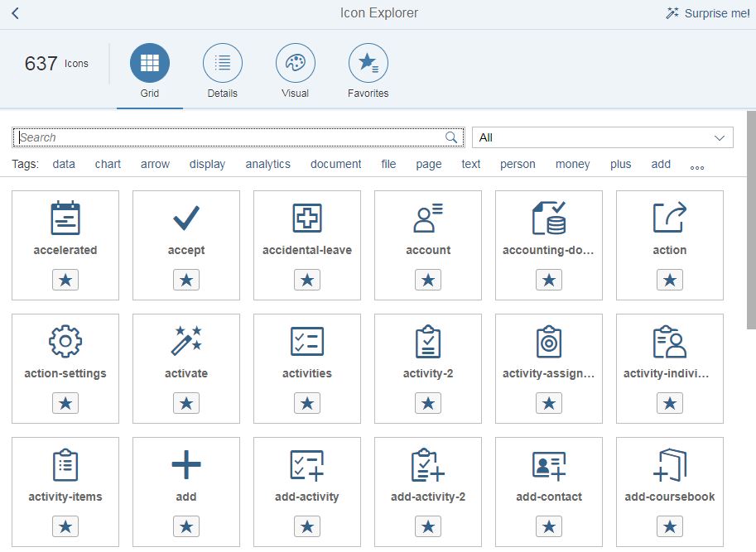
Task: Open the Favorites view
Action: [x=368, y=70]
